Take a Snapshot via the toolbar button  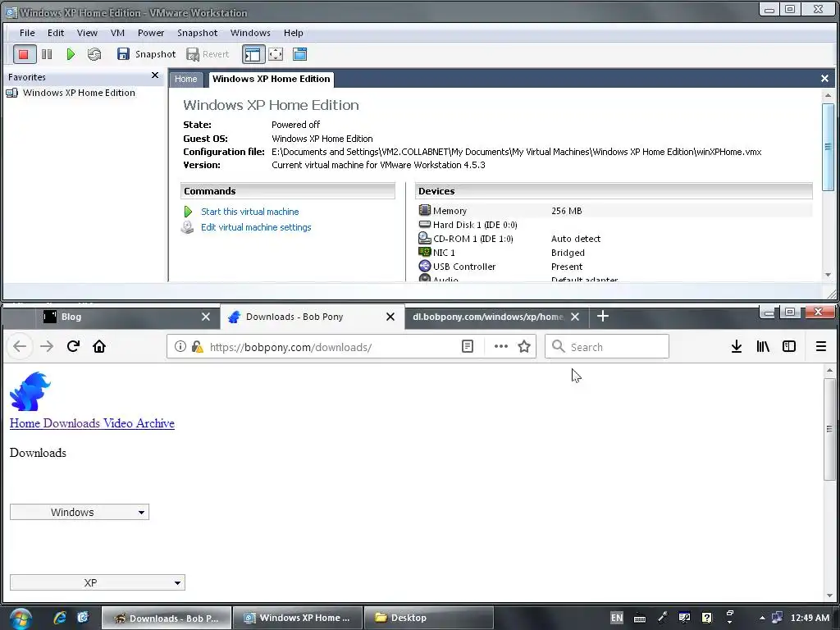coord(146,54)
